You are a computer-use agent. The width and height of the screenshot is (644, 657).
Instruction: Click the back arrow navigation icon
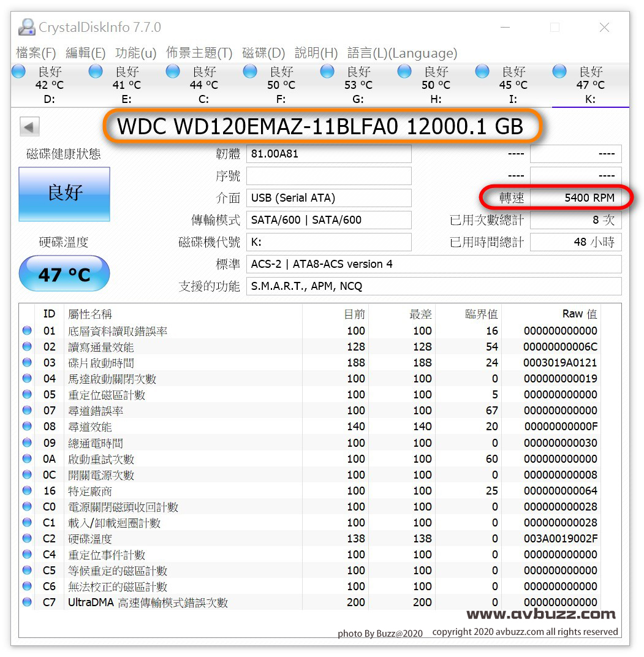tap(29, 126)
